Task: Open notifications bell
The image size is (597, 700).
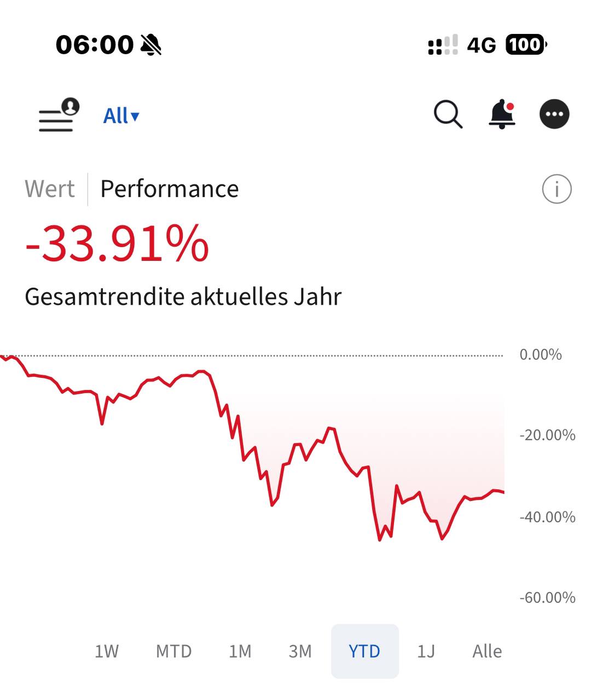Action: [502, 115]
